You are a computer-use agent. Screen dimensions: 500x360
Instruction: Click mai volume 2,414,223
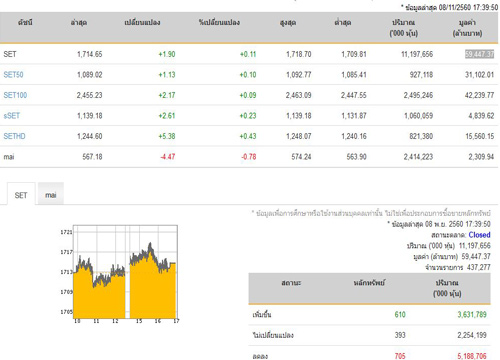(x=418, y=157)
